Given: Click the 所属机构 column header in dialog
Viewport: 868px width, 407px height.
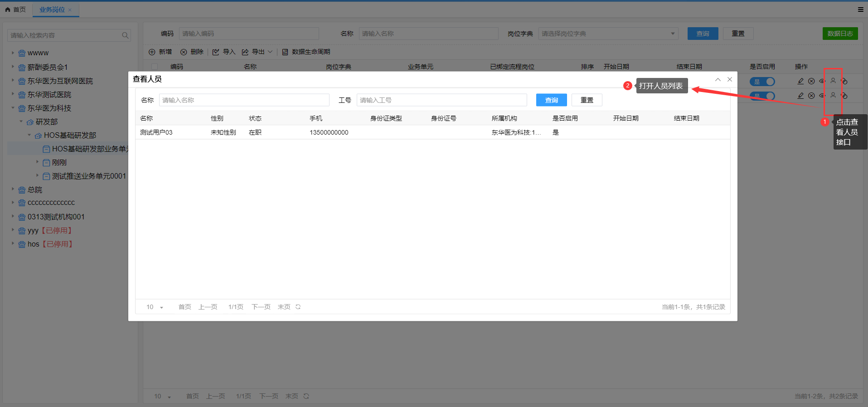Looking at the screenshot, I should tap(504, 118).
